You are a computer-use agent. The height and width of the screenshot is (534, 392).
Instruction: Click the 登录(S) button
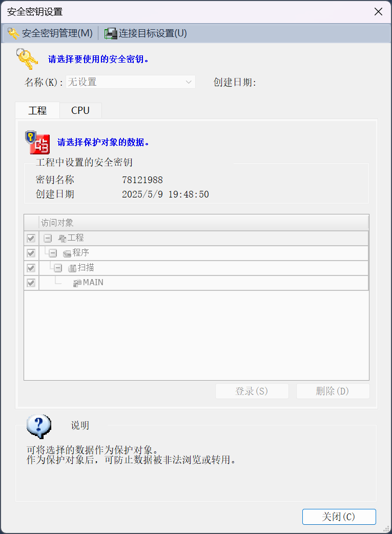[x=252, y=391]
